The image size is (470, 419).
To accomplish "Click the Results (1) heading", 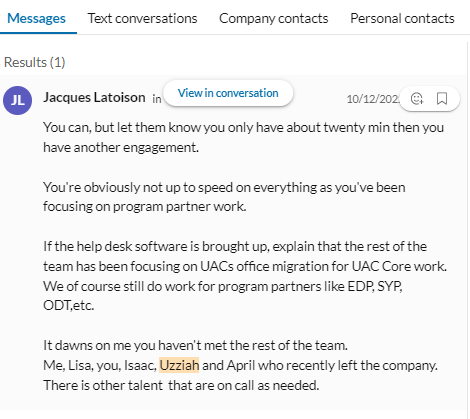I will [x=35, y=62].
